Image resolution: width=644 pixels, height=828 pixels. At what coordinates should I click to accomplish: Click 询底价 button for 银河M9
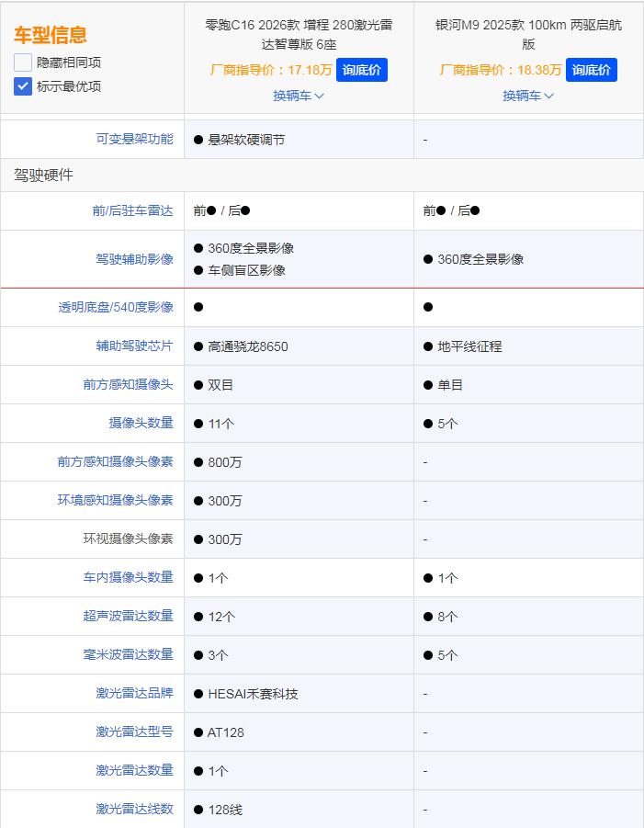coord(591,70)
